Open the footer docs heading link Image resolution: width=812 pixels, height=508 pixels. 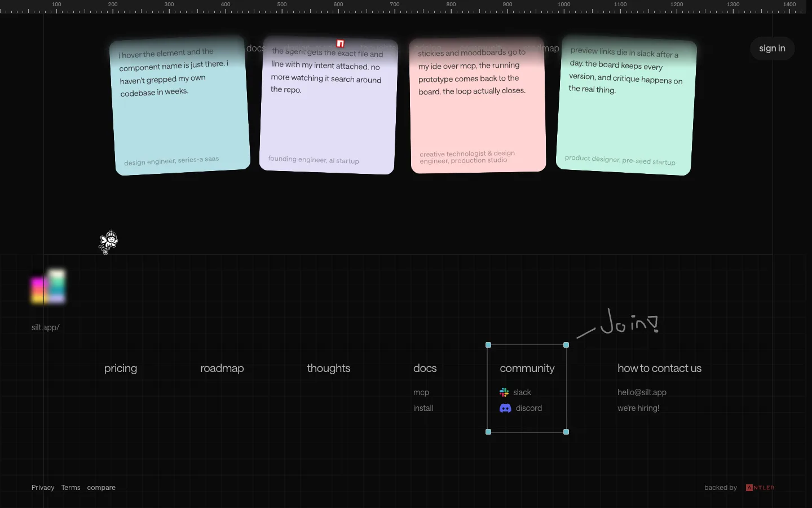click(x=425, y=368)
